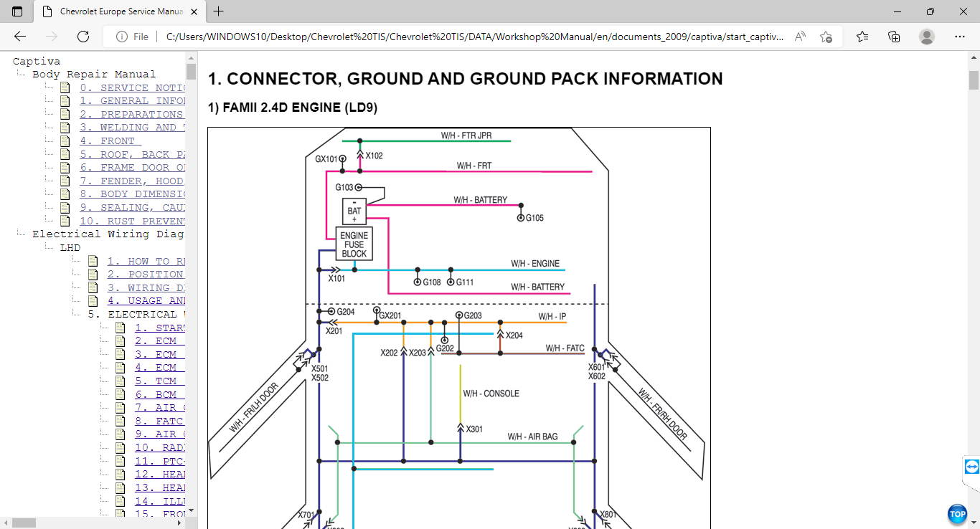Open the Favorites list

click(x=862, y=37)
